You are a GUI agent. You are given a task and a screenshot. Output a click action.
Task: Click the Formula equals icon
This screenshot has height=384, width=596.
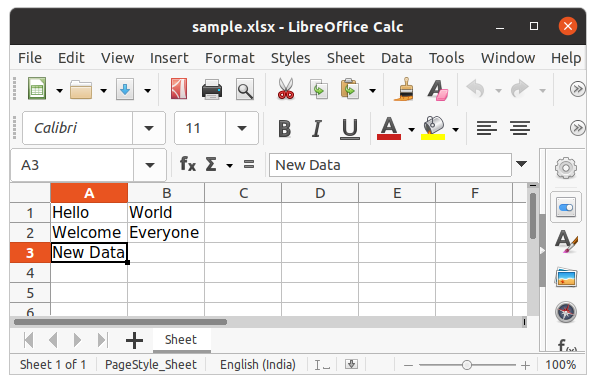[249, 165]
